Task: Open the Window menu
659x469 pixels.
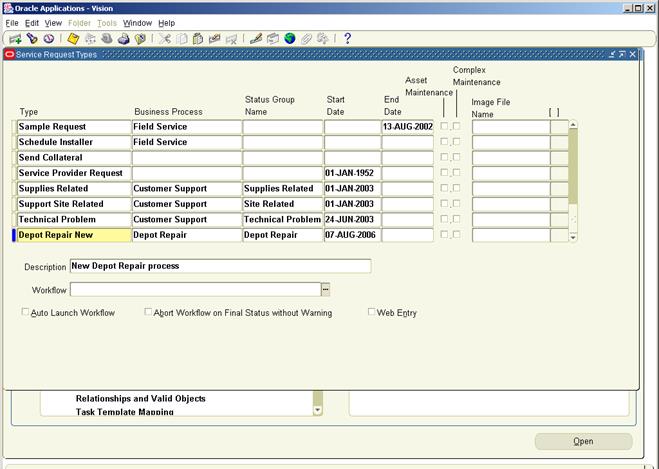Action: (137, 23)
